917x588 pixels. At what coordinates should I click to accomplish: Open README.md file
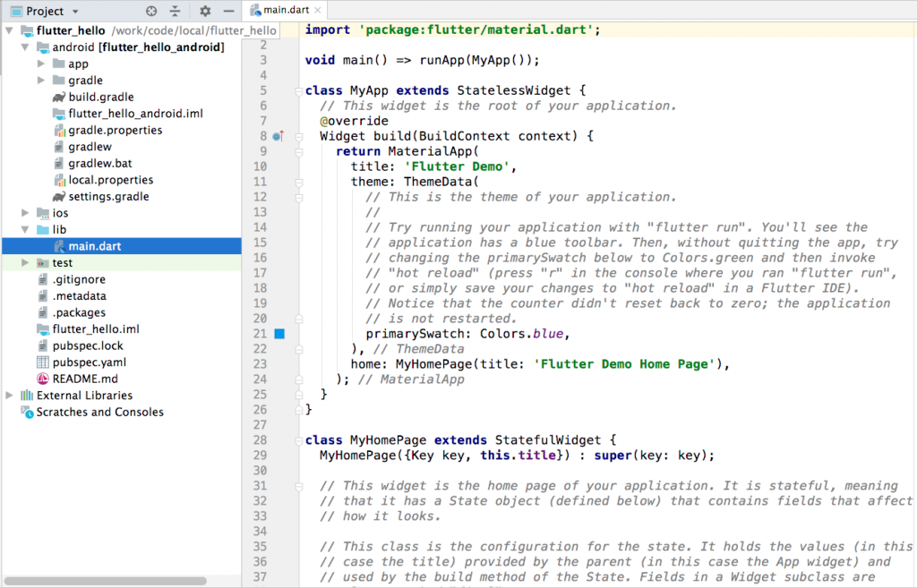(x=85, y=379)
